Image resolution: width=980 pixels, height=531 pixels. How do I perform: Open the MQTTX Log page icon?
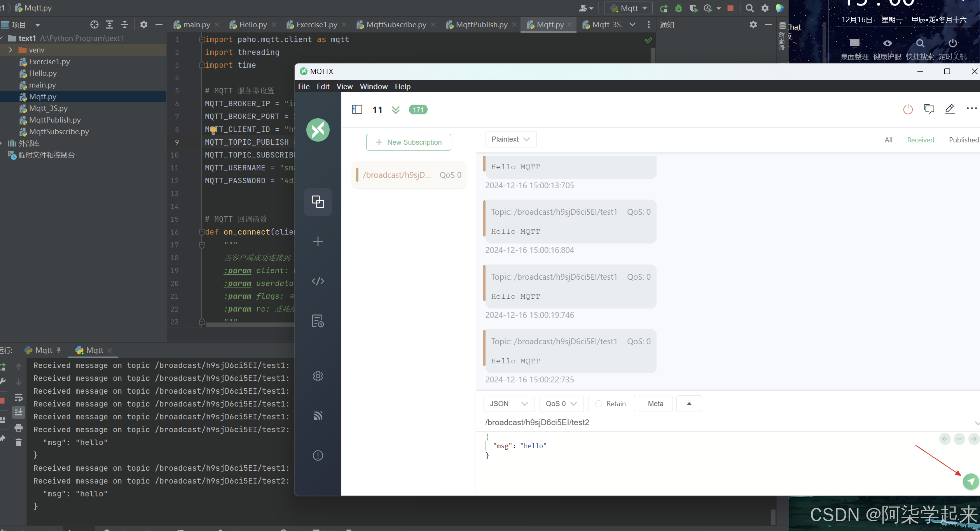(318, 321)
